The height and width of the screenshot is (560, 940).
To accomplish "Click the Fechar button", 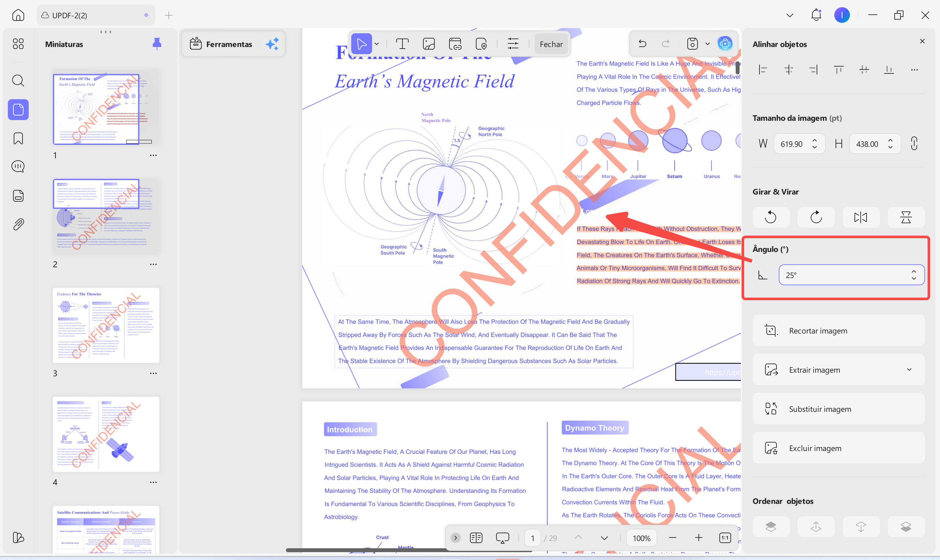I will tap(551, 44).
